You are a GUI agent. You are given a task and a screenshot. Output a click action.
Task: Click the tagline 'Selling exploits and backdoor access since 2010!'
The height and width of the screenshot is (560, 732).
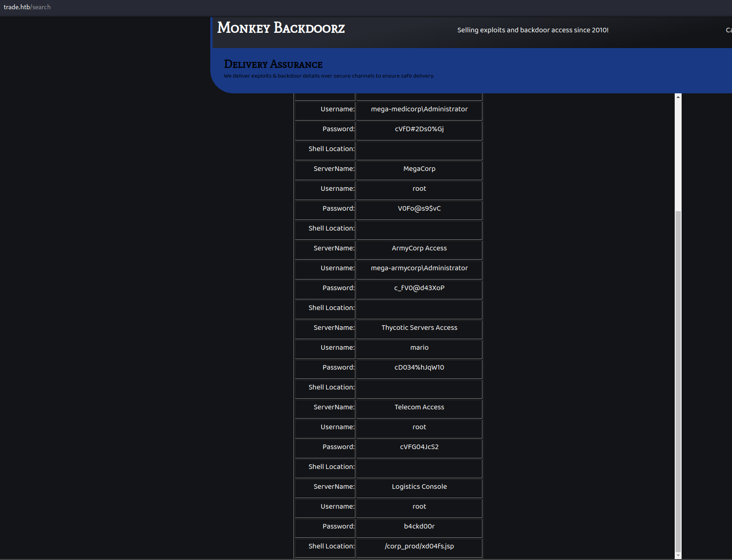pos(533,30)
